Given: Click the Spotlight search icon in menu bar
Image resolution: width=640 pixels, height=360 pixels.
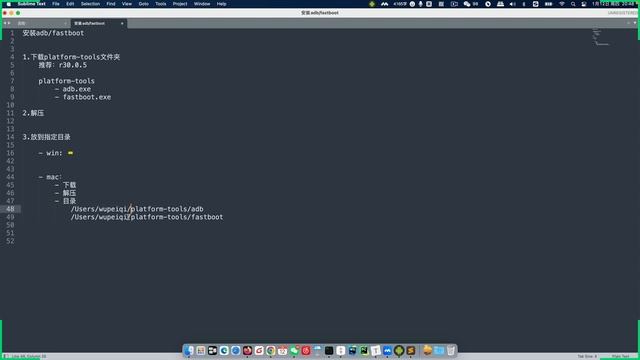Looking at the screenshot, I should click(x=573, y=4).
